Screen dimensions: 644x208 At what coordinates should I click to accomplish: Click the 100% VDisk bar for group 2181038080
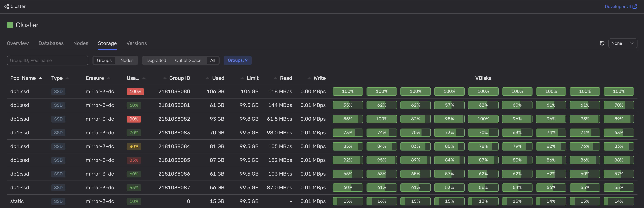tap(348, 91)
